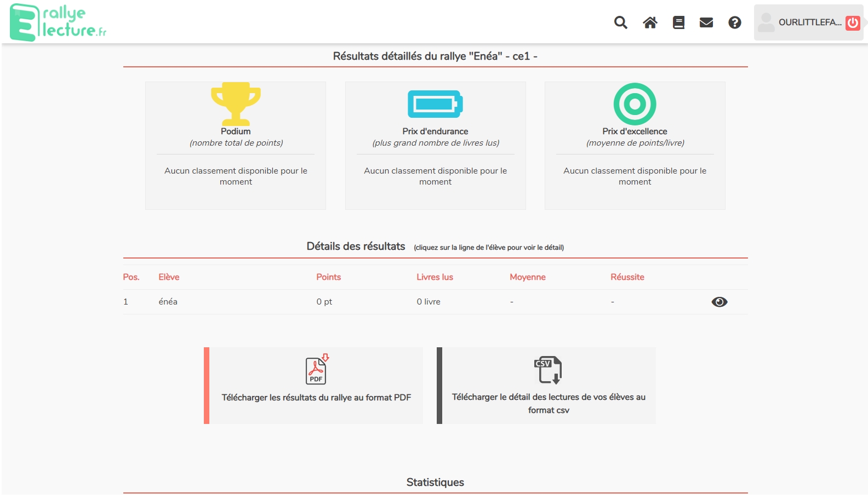868x499 pixels.
Task: View details with the eye icon for énéa
Action: click(x=719, y=302)
